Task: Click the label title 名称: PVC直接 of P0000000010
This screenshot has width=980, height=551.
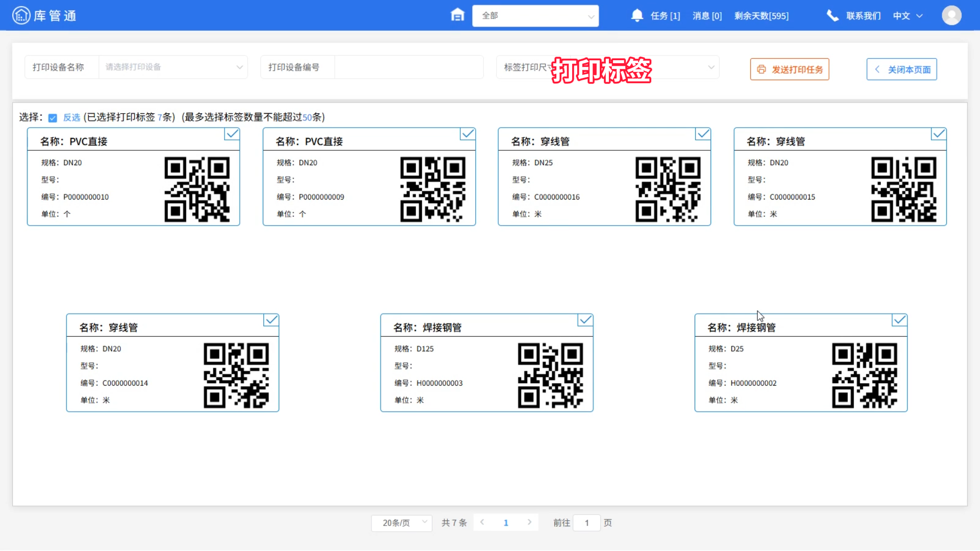Action: pos(73,141)
